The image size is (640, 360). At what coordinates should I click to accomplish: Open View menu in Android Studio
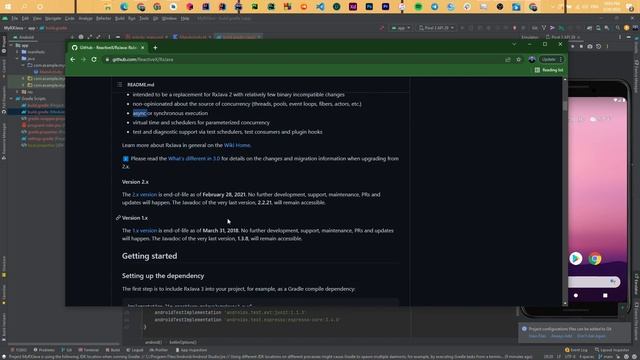37,18
